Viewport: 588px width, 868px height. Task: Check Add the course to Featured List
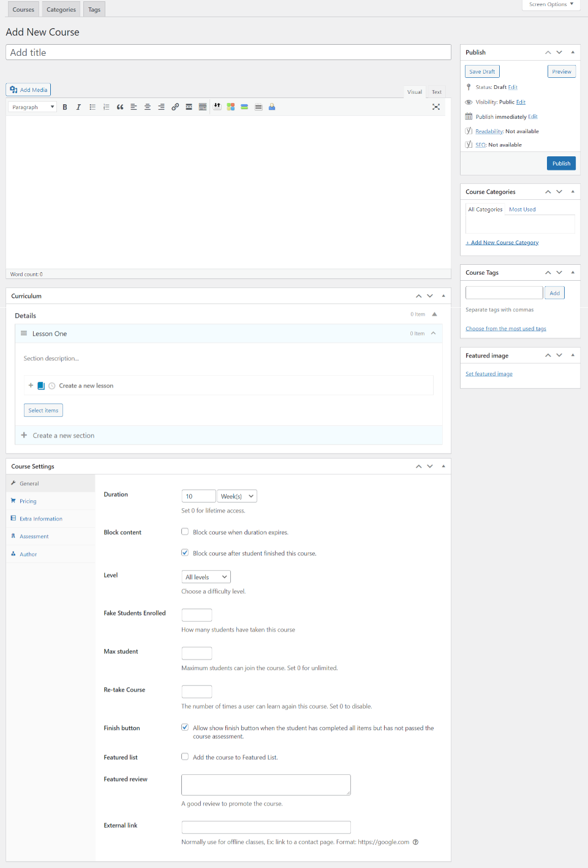point(185,756)
